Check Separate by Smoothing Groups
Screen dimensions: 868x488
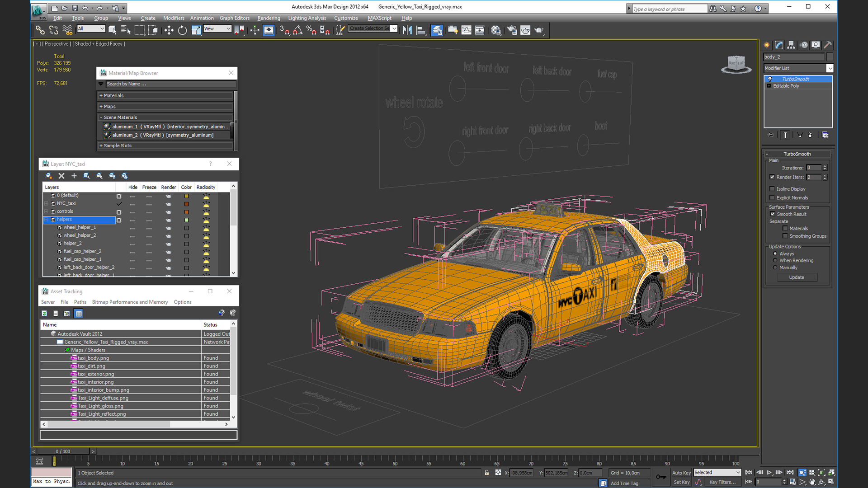[x=785, y=236]
